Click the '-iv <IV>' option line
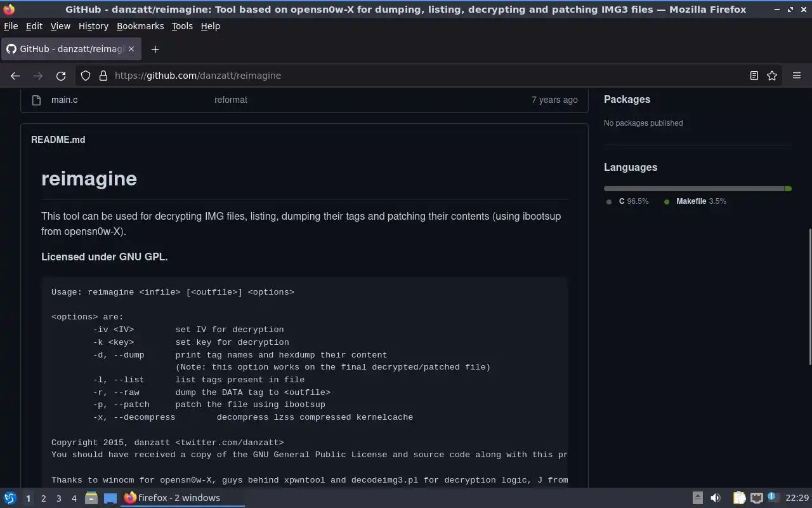 [x=188, y=330]
